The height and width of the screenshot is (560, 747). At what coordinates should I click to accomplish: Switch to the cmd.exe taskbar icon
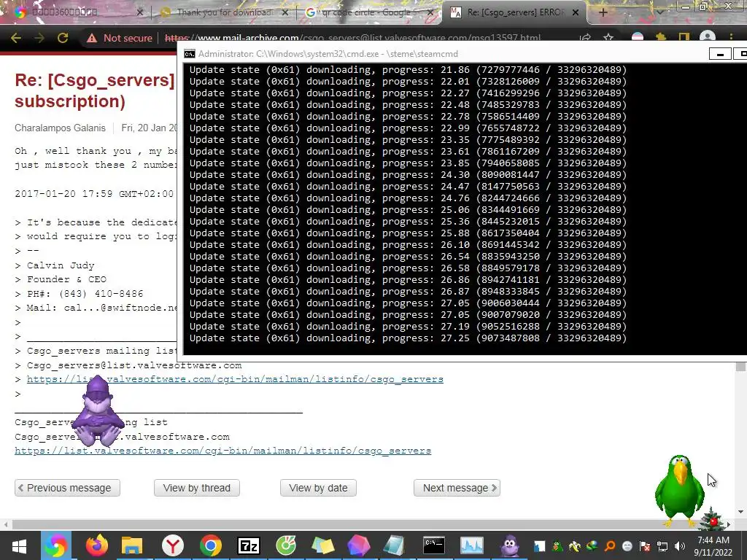434,545
